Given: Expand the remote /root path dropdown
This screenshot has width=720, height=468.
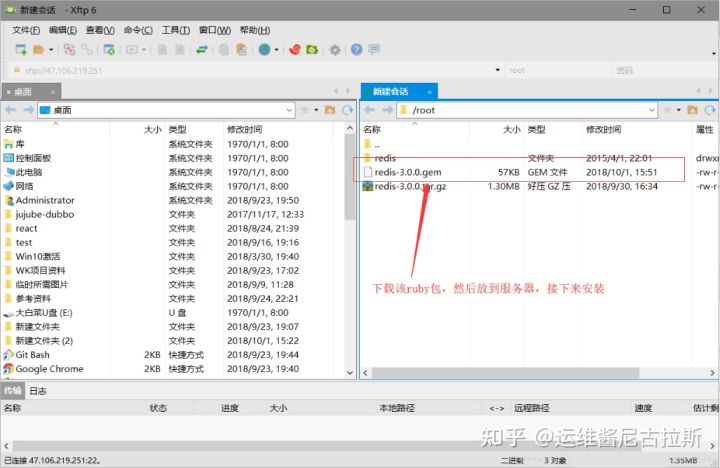Looking at the screenshot, I should coord(652,110).
